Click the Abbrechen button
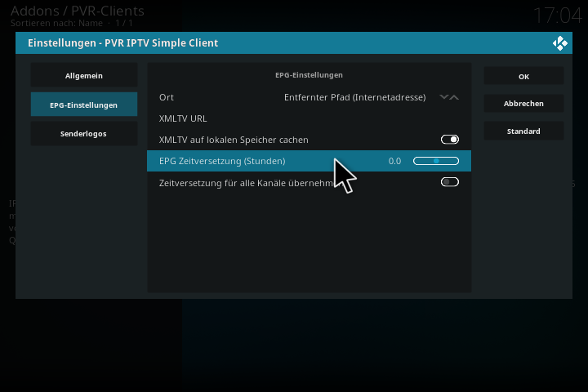 click(x=523, y=104)
